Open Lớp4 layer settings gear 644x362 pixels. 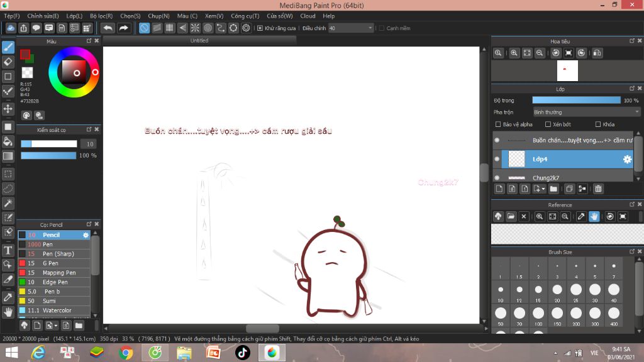point(627,159)
